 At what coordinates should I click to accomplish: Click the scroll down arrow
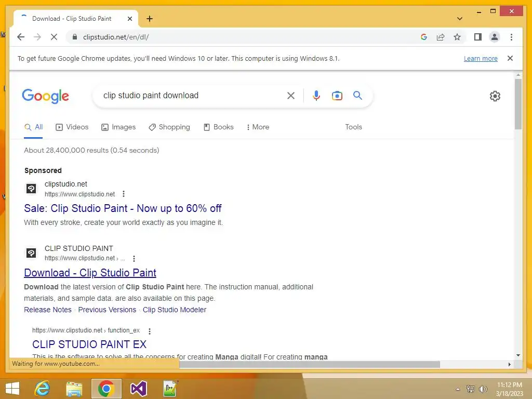click(518, 355)
